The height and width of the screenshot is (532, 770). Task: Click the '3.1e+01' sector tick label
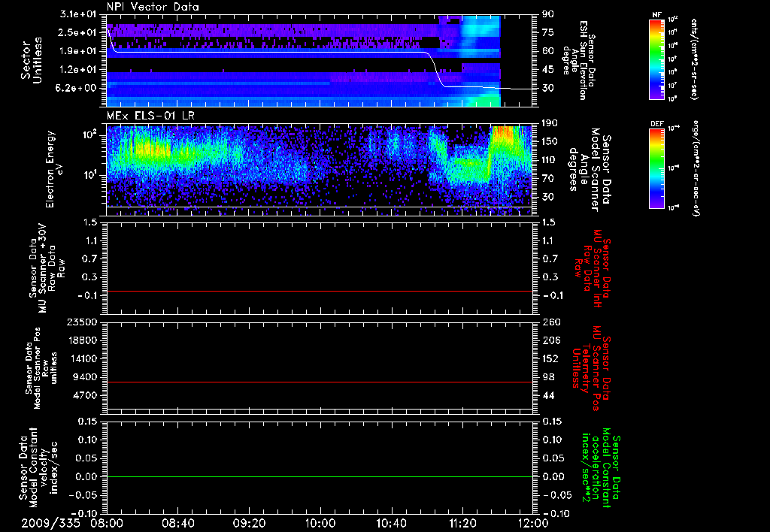click(78, 14)
